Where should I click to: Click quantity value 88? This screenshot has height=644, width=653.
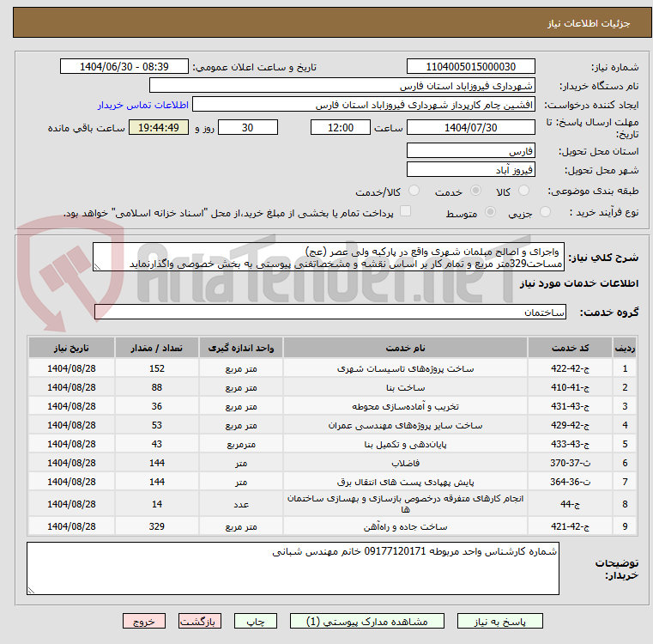pos(156,387)
